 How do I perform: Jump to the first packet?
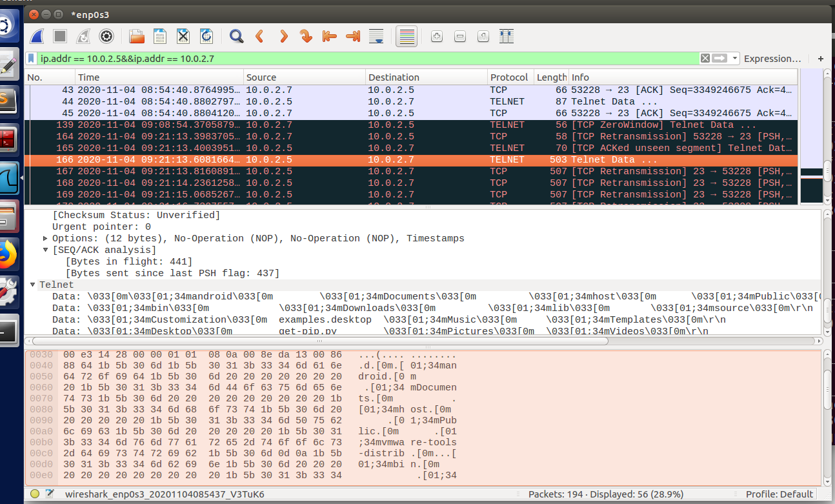pos(330,36)
